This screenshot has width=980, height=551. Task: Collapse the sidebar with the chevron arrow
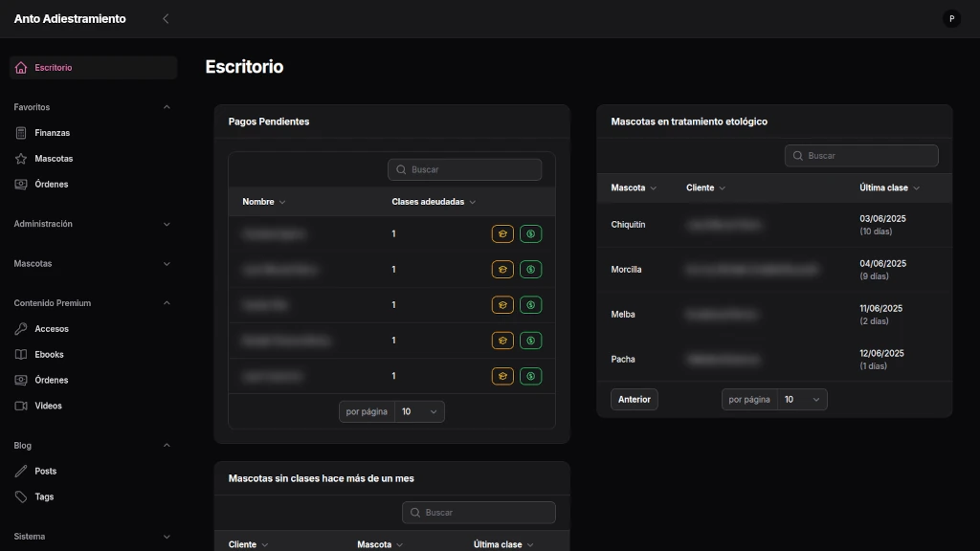pos(166,19)
